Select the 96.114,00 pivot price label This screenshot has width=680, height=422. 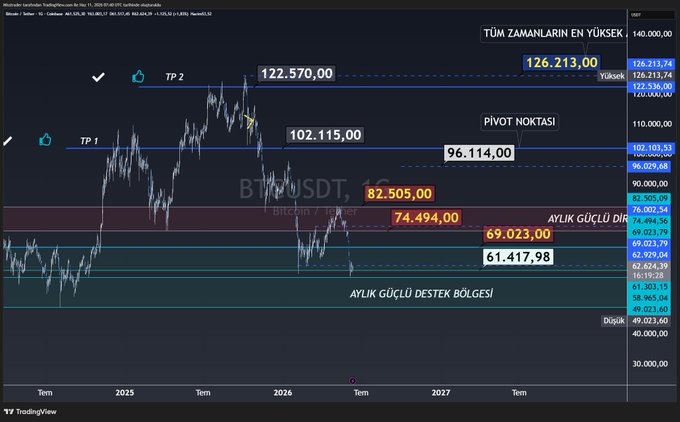(x=479, y=153)
